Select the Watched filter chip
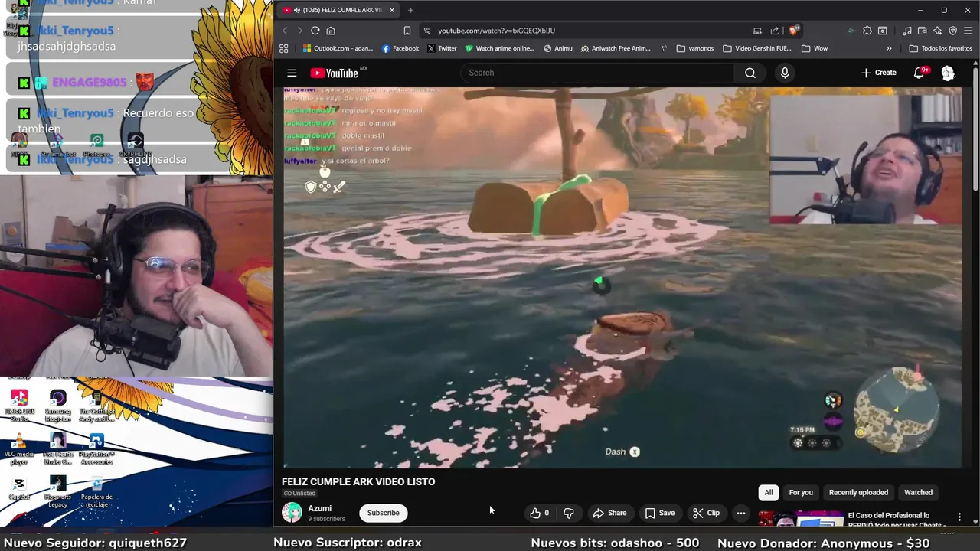Screen dimensions: 980x551 pyautogui.click(x=918, y=492)
